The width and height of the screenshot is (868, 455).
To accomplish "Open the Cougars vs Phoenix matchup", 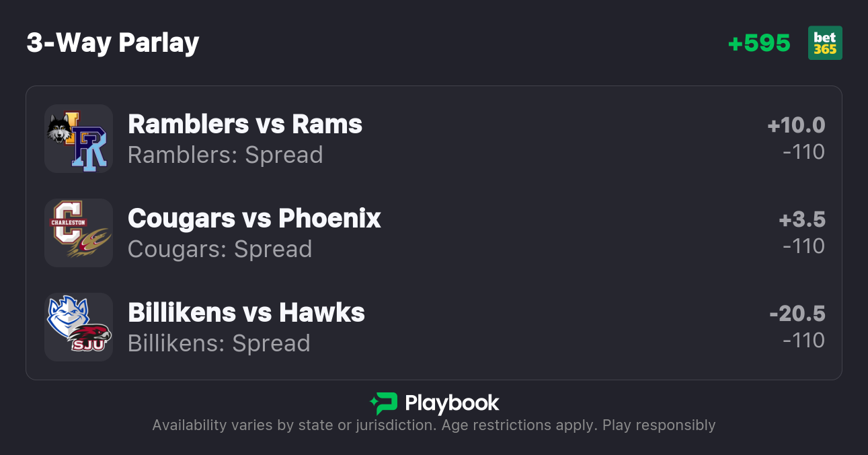I will 254,218.
